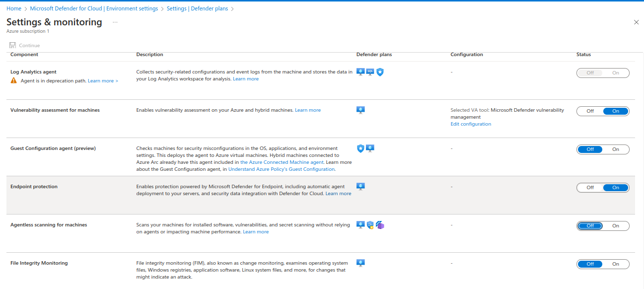Enable Guest Configuration agent with On
The image size is (644, 289).
coord(616,149)
